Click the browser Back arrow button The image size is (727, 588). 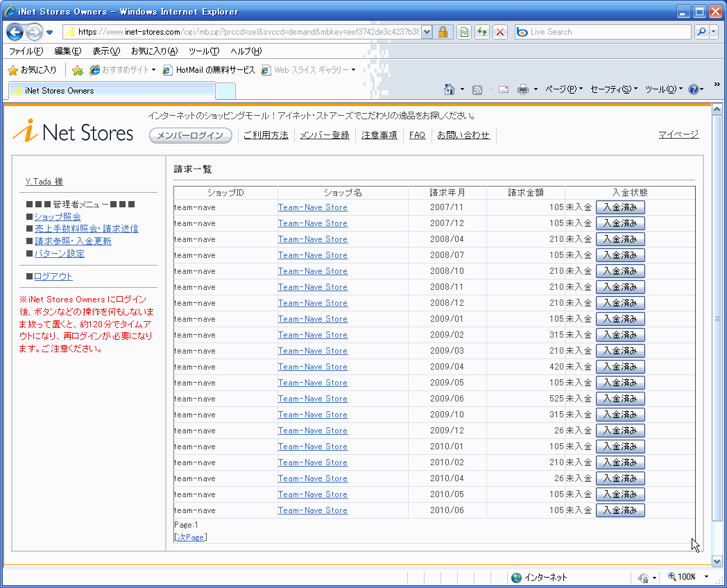[15, 32]
